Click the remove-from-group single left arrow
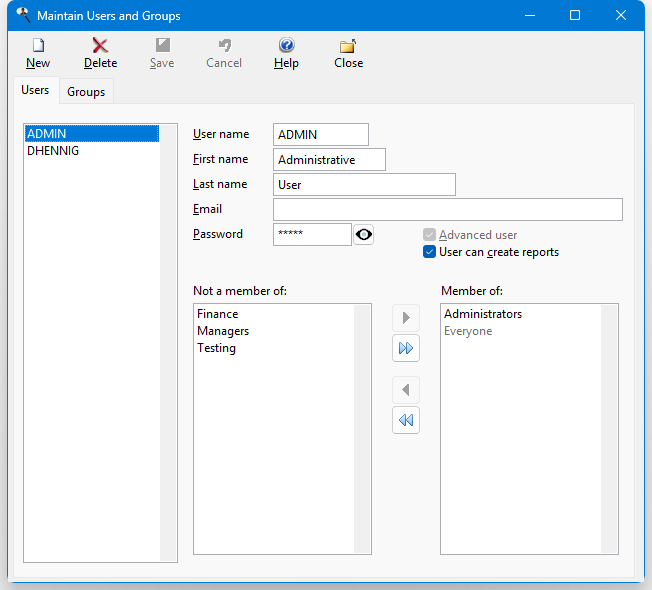 (x=406, y=390)
